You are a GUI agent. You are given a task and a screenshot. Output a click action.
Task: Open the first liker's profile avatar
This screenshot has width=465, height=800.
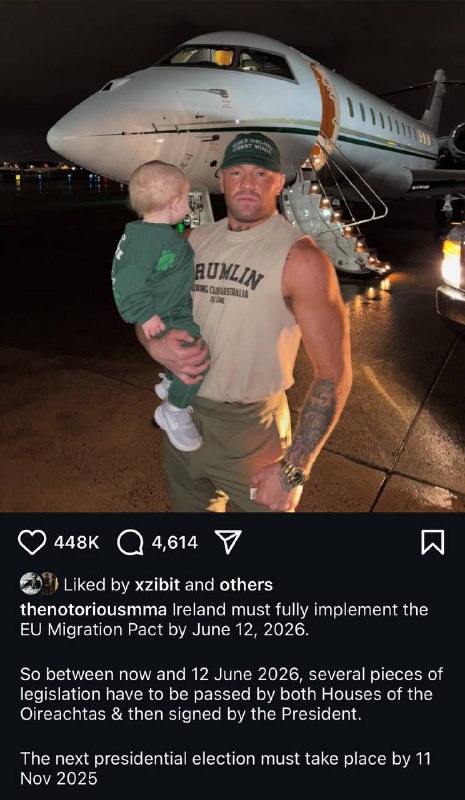click(30, 584)
